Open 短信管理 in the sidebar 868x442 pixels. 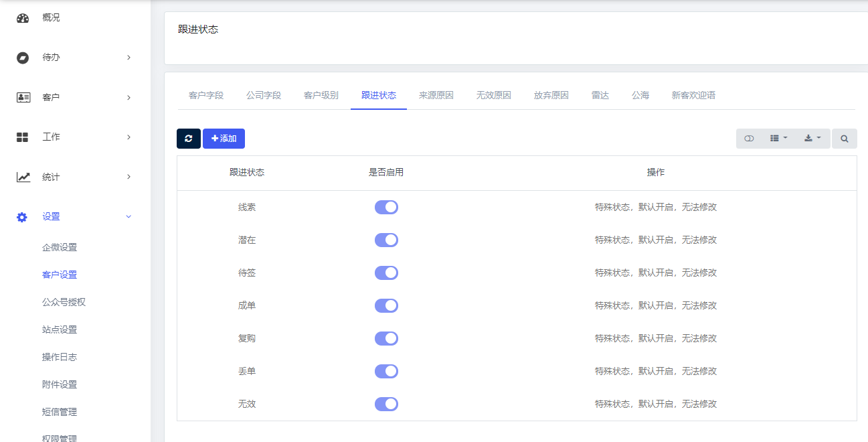pos(60,412)
